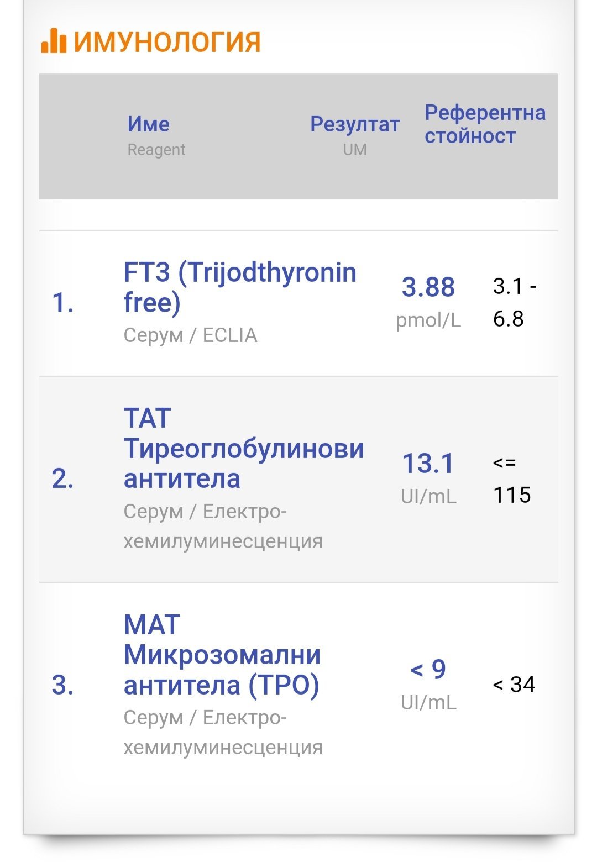The width and height of the screenshot is (597, 868).
Task: Click the Серум / ECLIA method text
Action: click(190, 335)
